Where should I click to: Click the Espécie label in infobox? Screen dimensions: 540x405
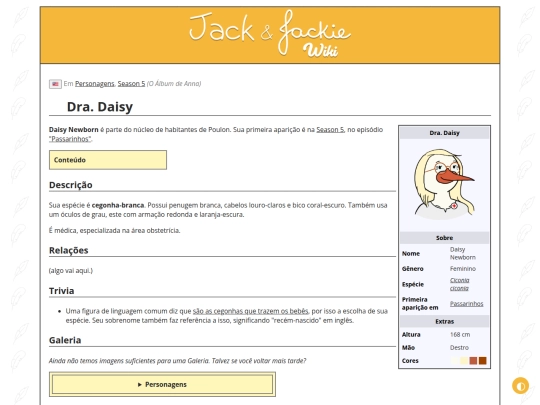(413, 284)
